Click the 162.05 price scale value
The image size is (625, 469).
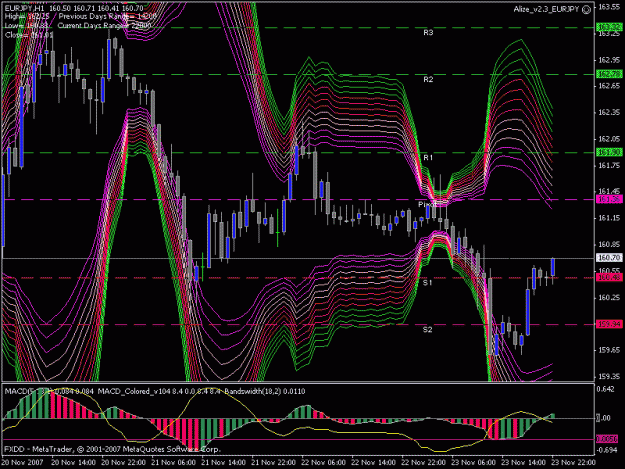coord(609,139)
